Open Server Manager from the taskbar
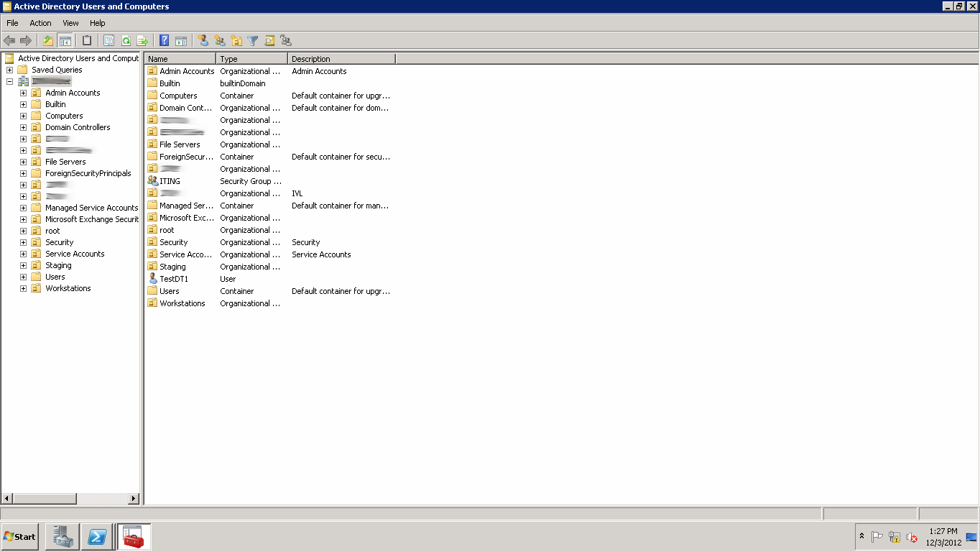 pyautogui.click(x=62, y=537)
